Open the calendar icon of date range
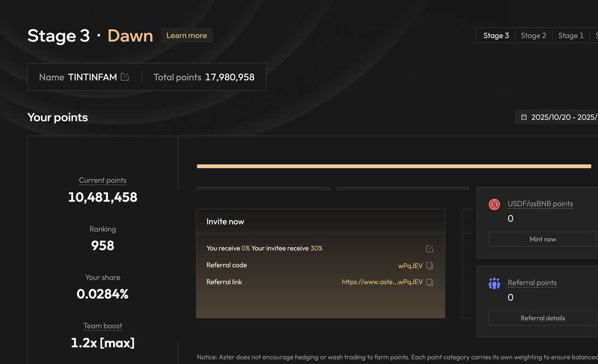The image size is (598, 364). point(524,118)
